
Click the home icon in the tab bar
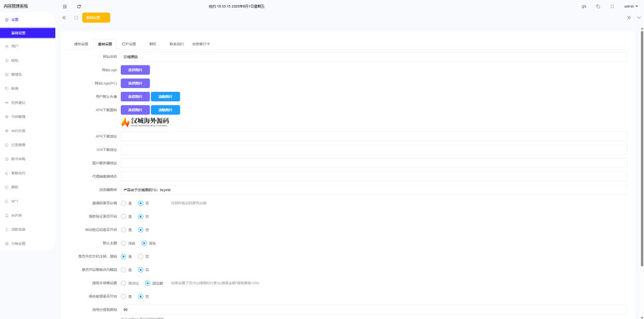76,18
